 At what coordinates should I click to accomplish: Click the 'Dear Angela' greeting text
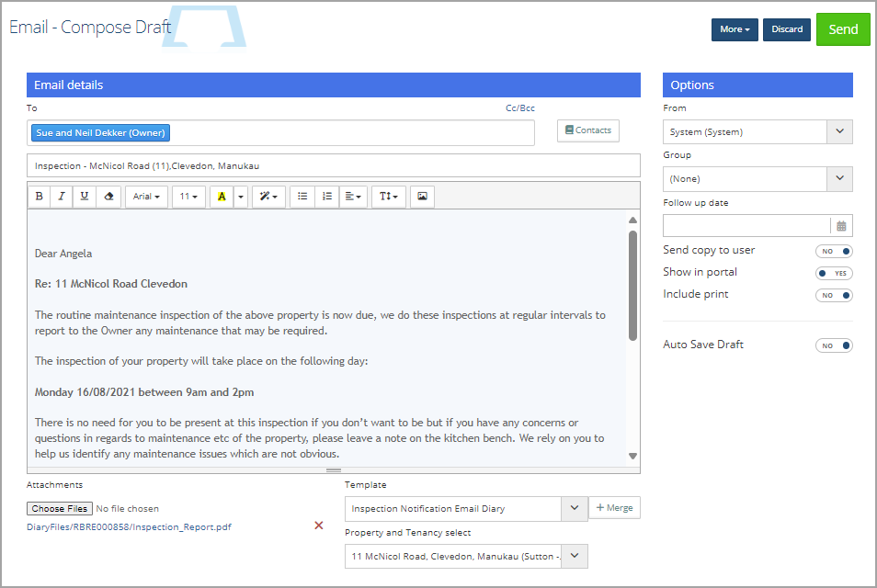63,254
